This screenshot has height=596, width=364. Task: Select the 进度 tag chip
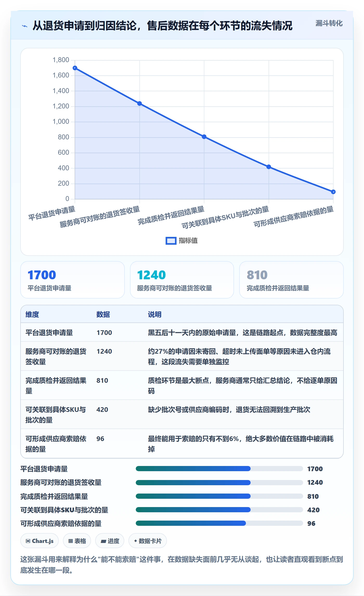(110, 541)
